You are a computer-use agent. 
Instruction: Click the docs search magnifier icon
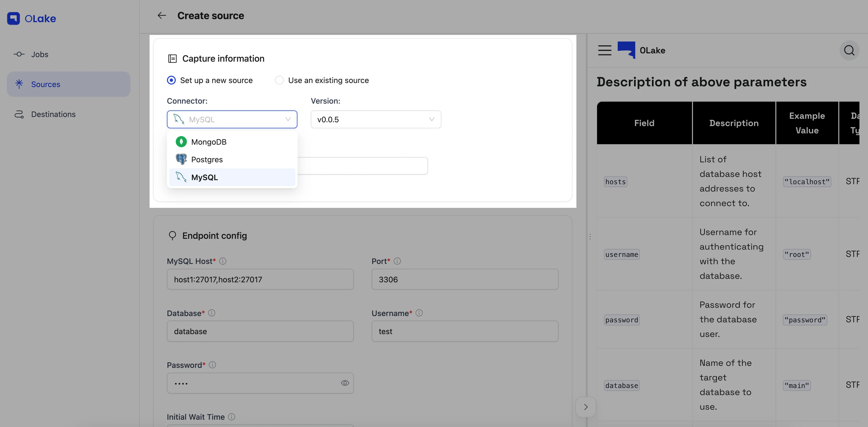[849, 51]
